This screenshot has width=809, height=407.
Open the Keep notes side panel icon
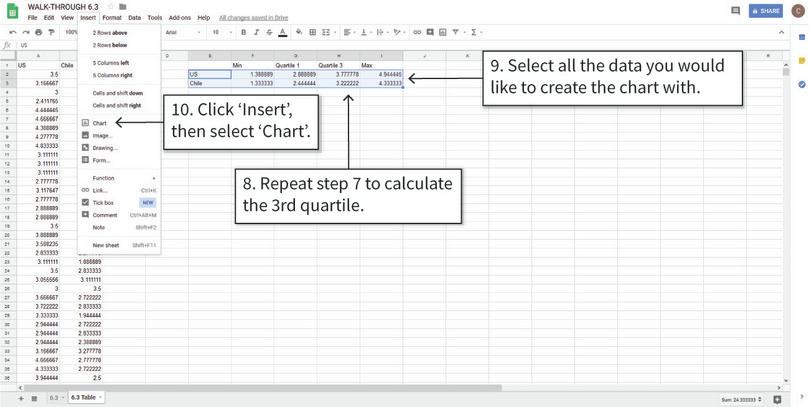(802, 61)
